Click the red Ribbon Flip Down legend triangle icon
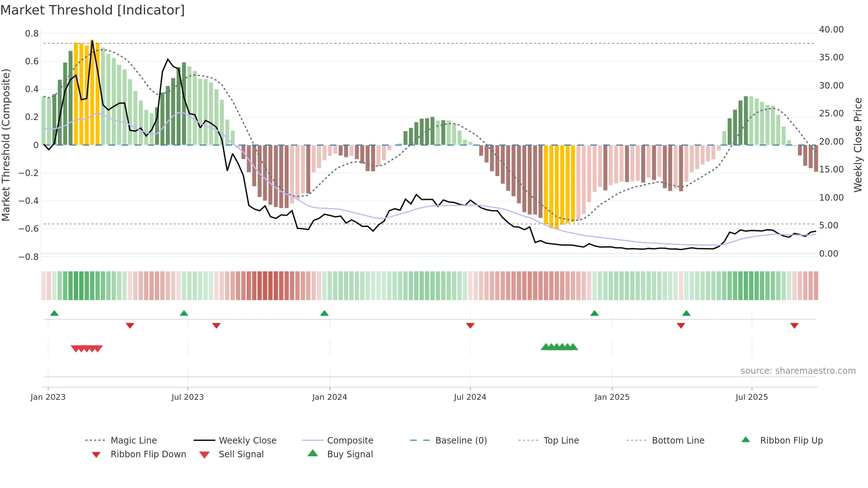Screen dimensions: 868x488 point(96,455)
